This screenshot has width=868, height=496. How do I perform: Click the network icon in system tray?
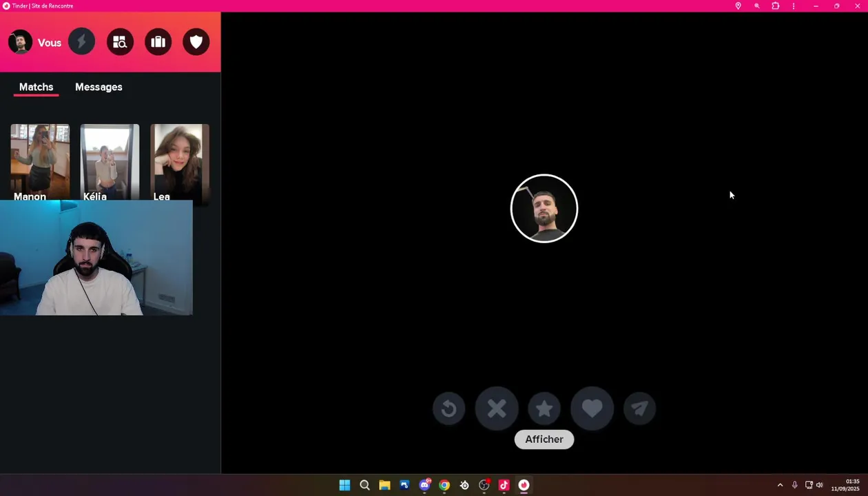(809, 485)
